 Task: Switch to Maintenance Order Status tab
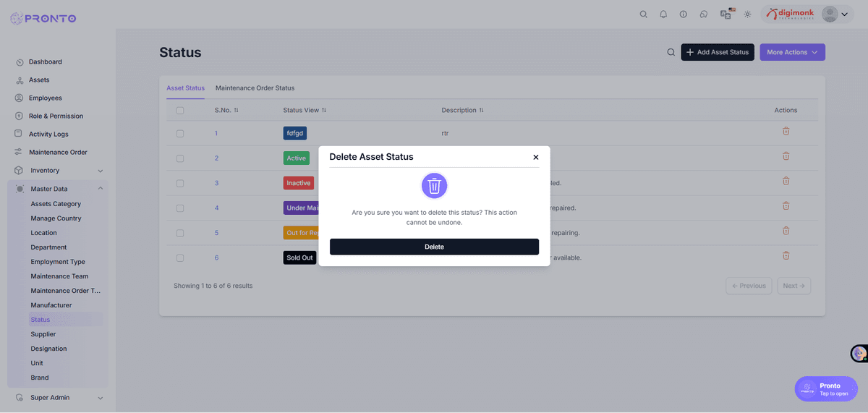point(255,88)
